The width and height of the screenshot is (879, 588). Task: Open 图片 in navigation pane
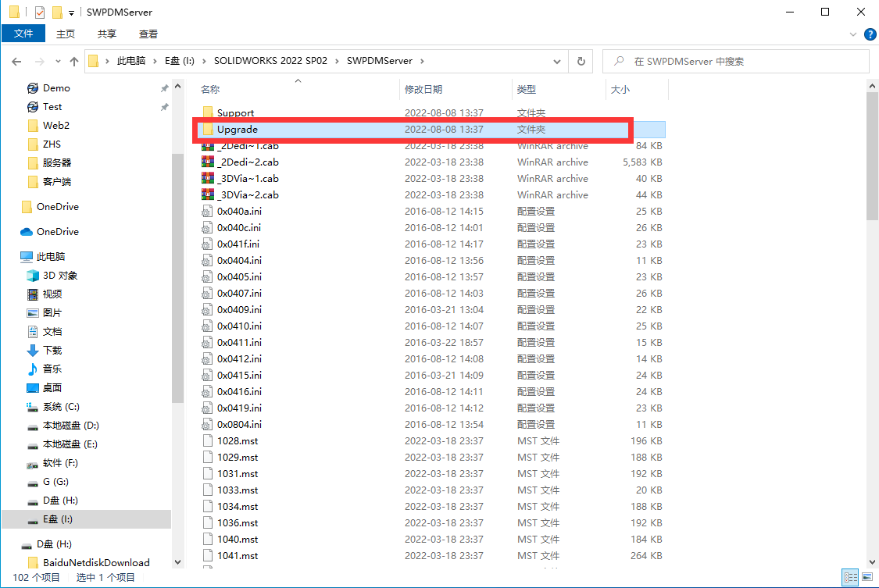pos(52,313)
